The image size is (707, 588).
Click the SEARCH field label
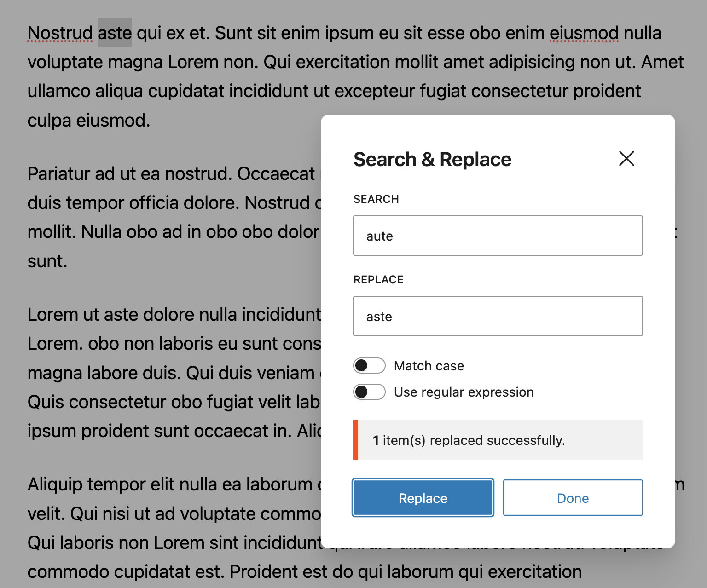click(x=376, y=199)
